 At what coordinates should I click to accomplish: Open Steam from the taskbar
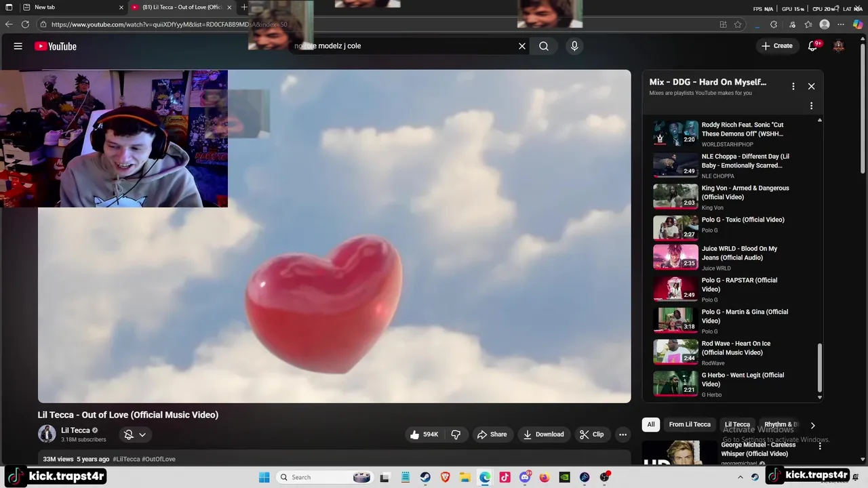click(x=425, y=477)
